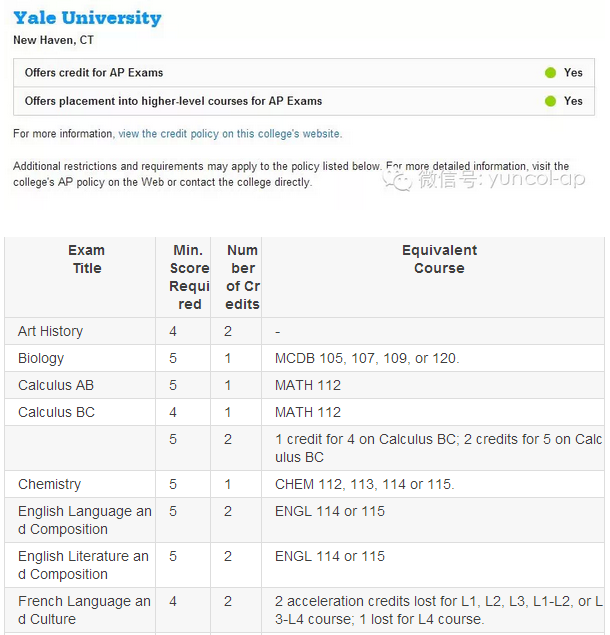Click min score '4' in Art History row
Image resolution: width=610 pixels, height=635 pixels.
[x=173, y=331]
